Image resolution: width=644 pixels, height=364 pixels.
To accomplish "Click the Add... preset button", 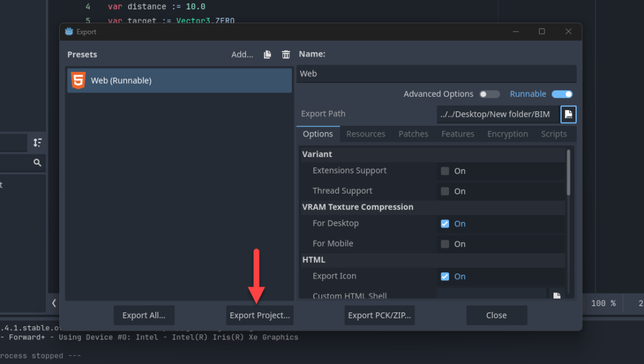I will 242,55.
